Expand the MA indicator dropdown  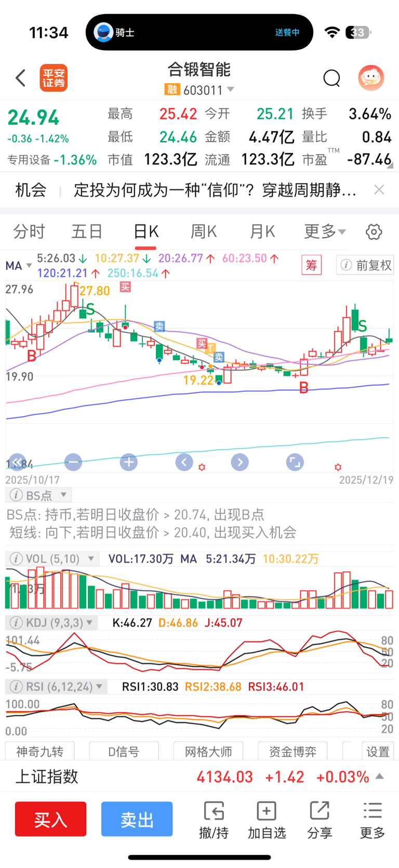click(x=30, y=266)
